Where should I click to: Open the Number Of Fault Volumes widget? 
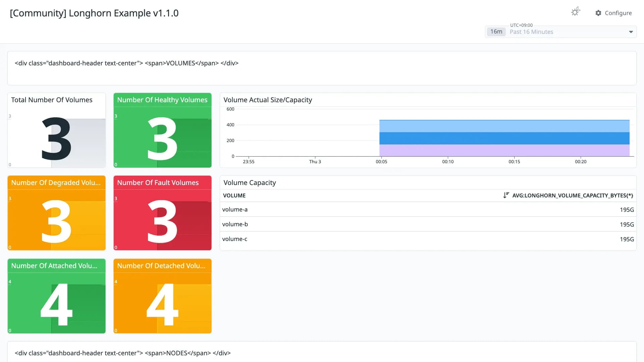click(x=162, y=213)
